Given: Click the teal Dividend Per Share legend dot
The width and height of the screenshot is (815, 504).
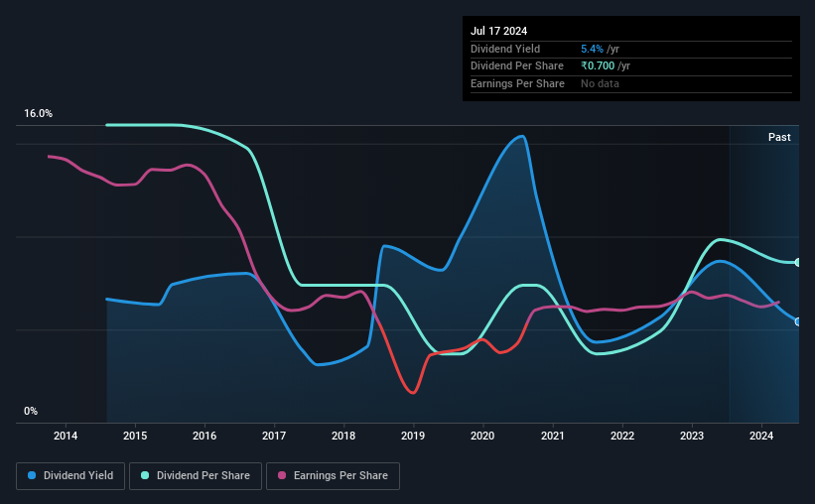Looking at the screenshot, I should (x=145, y=475).
